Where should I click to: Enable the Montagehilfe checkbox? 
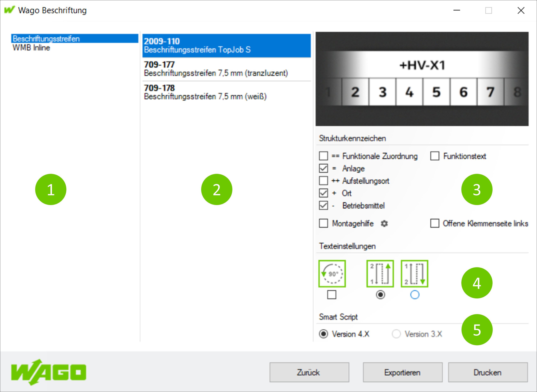pos(324,223)
